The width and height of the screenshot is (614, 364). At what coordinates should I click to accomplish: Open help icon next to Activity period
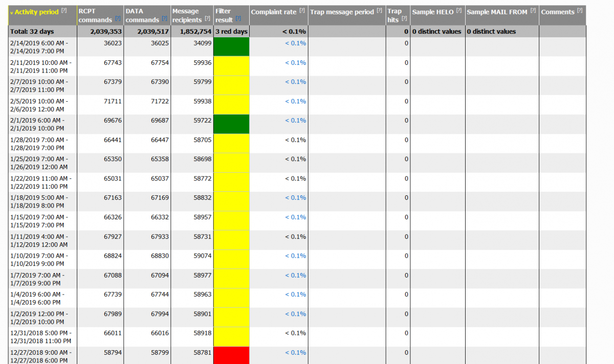[64, 11]
